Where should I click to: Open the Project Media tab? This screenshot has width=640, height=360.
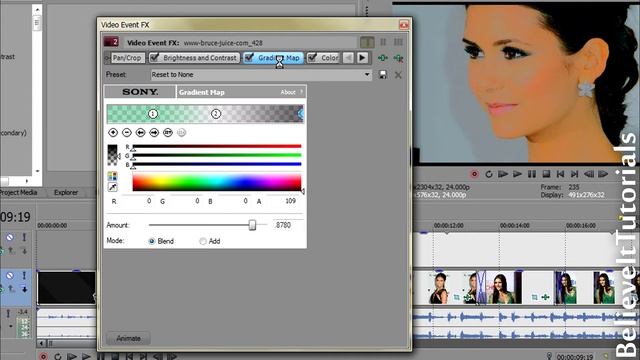(19, 192)
